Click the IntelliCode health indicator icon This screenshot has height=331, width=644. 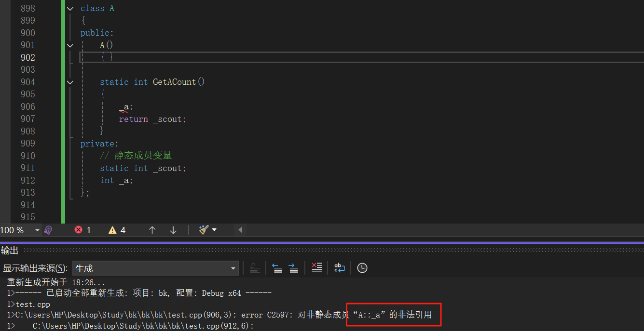pos(48,230)
